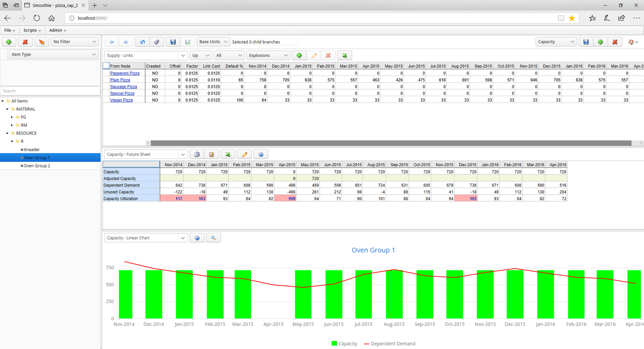Star the current page in the browser favorites bar
The width and height of the screenshot is (644, 349).
(x=571, y=18)
